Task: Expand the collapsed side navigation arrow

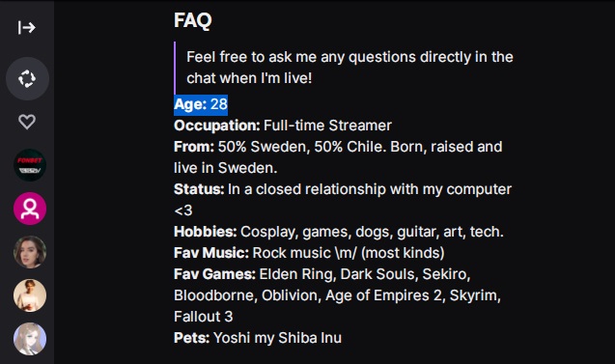Action: click(x=27, y=27)
